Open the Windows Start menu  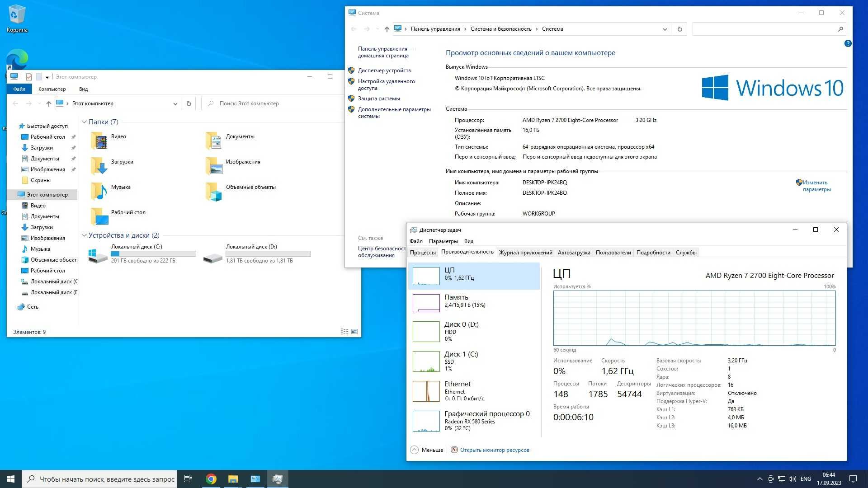click(x=11, y=479)
